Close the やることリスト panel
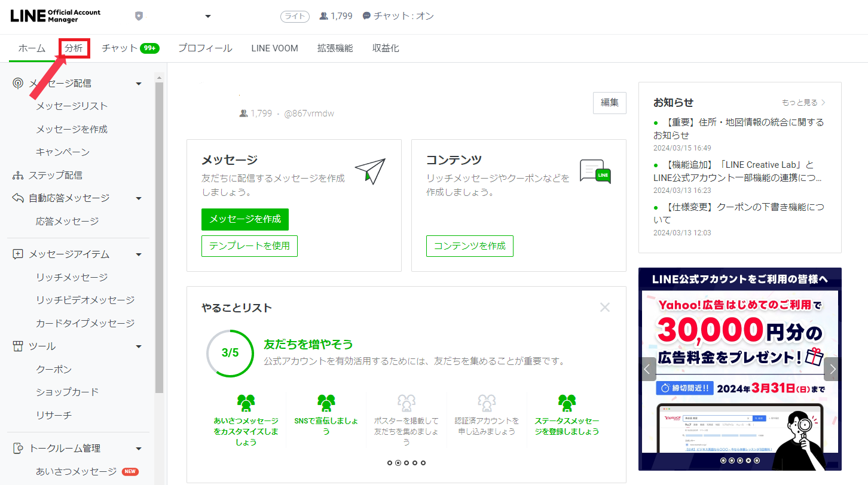Image resolution: width=868 pixels, height=485 pixels. 605,308
